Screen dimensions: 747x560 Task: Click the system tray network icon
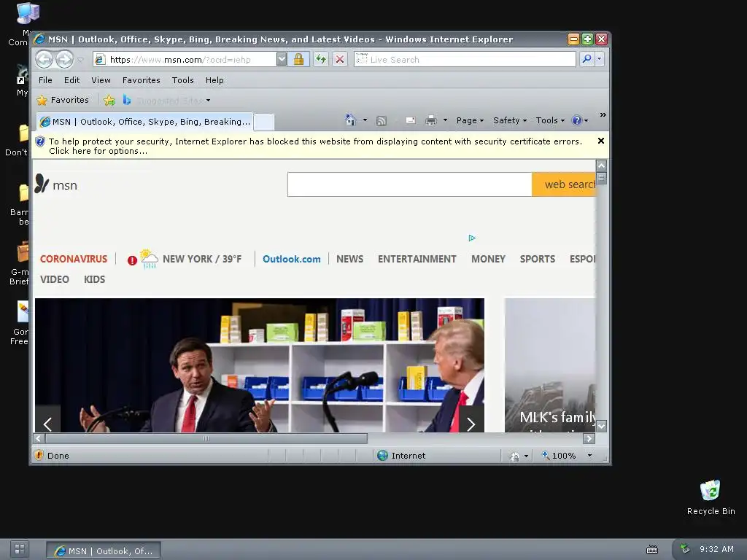(685, 548)
